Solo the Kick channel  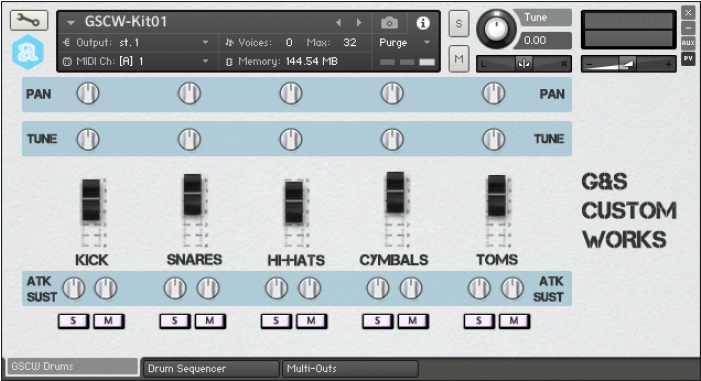[x=73, y=321]
